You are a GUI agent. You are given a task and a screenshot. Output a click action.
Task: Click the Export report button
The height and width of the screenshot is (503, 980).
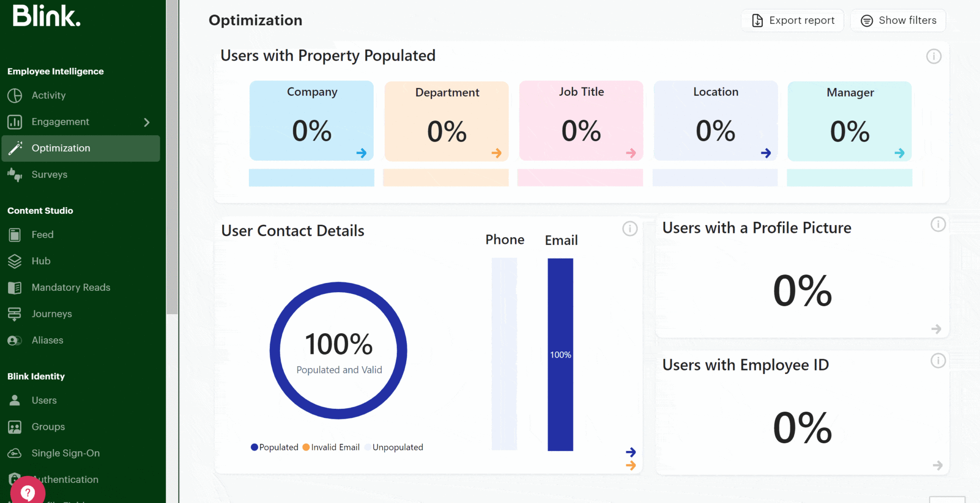click(792, 20)
